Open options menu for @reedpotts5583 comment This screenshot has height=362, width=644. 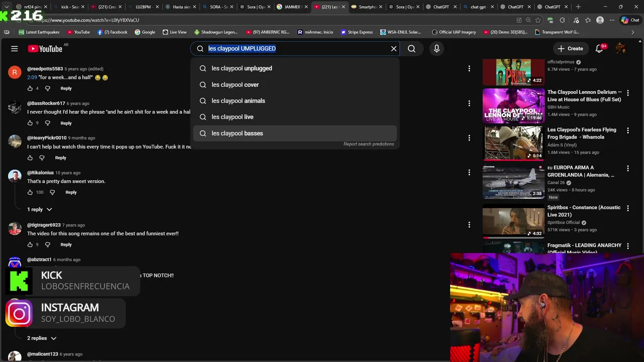469,68
